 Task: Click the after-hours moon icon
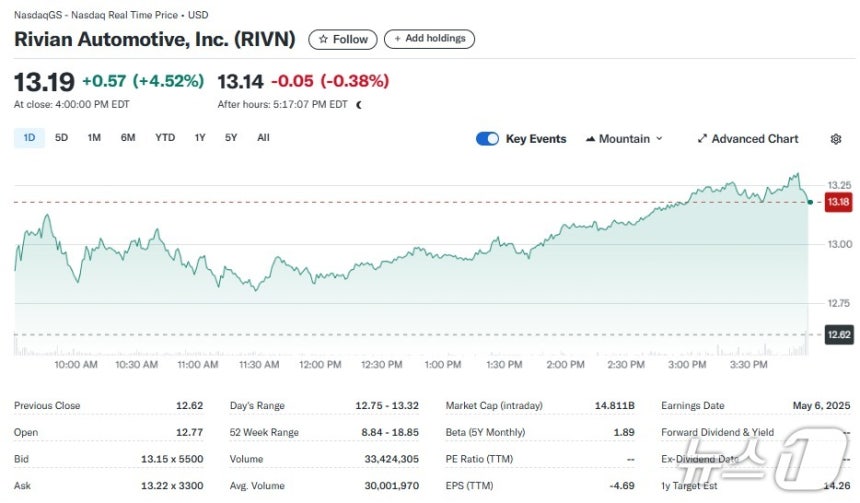click(359, 105)
